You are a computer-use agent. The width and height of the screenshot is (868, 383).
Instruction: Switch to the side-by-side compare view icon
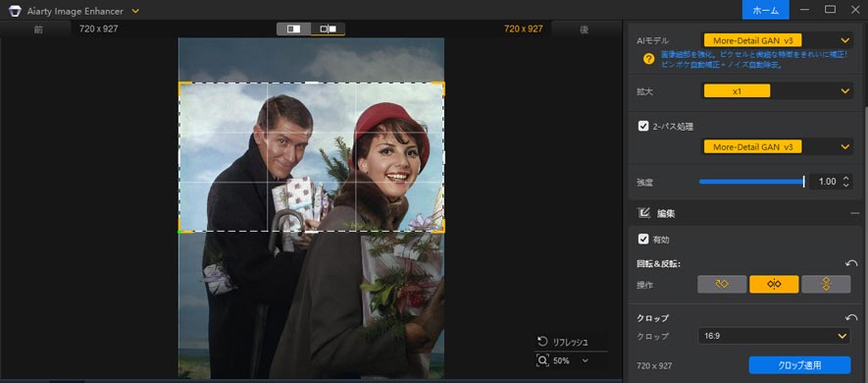329,28
